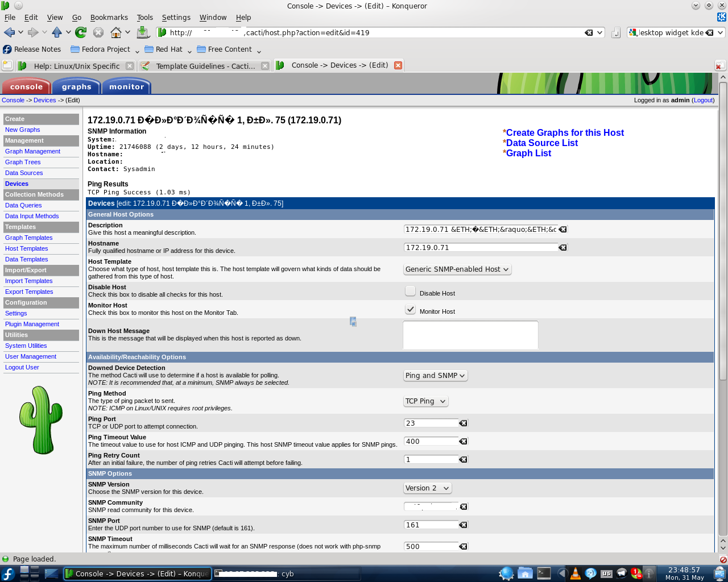Click the Go icon beside the location bar

point(615,33)
